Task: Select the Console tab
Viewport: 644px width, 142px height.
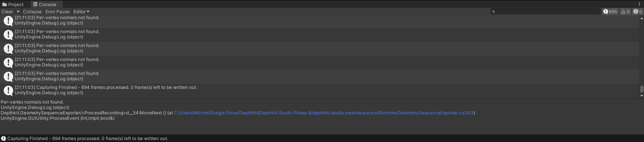Action: pos(45,4)
